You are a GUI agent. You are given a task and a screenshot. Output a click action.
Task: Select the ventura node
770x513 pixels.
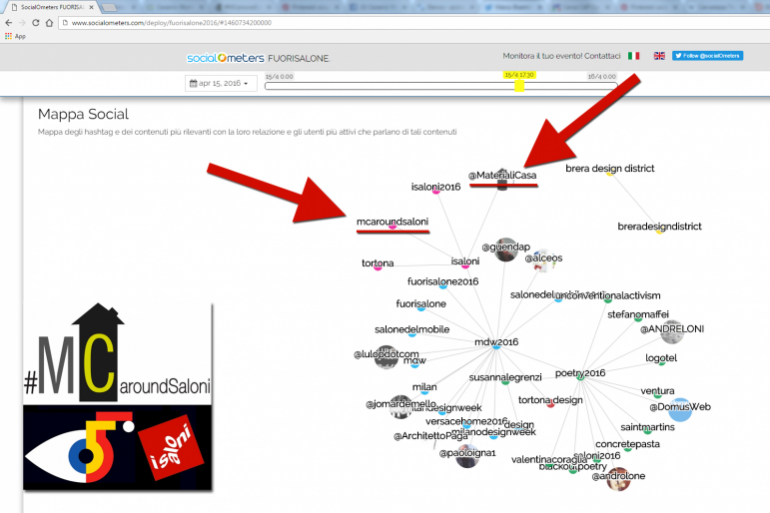(x=658, y=392)
